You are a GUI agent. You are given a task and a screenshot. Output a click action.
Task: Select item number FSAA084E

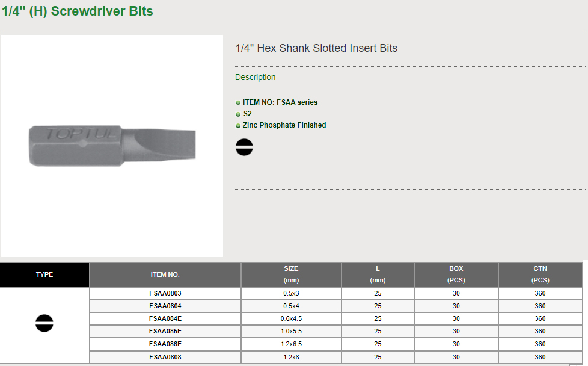(165, 318)
